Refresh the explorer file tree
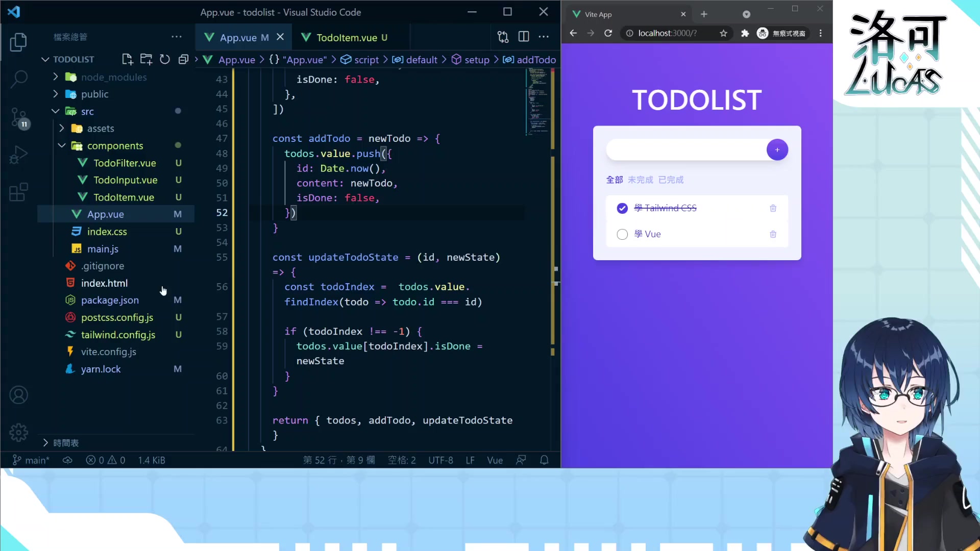The height and width of the screenshot is (551, 980). 164,59
